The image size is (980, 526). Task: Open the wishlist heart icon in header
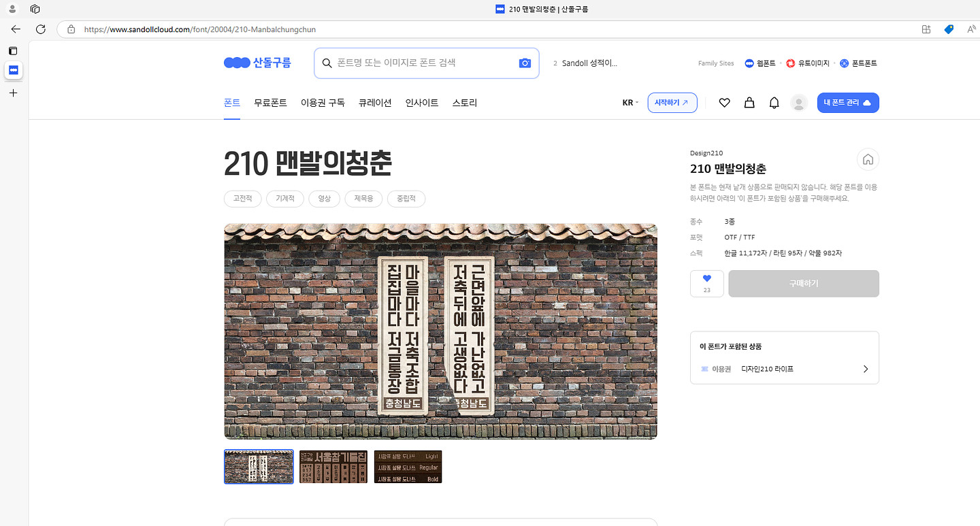coord(724,103)
